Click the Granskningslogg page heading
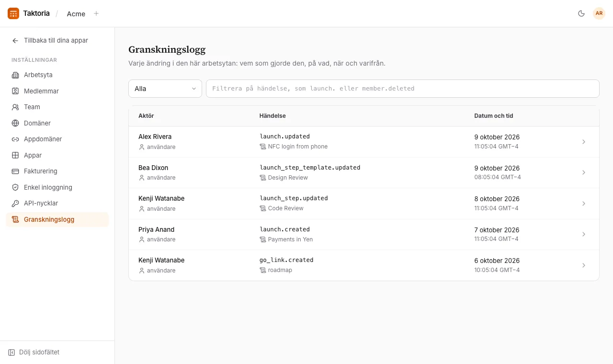This screenshot has width=613, height=364. [167, 49]
